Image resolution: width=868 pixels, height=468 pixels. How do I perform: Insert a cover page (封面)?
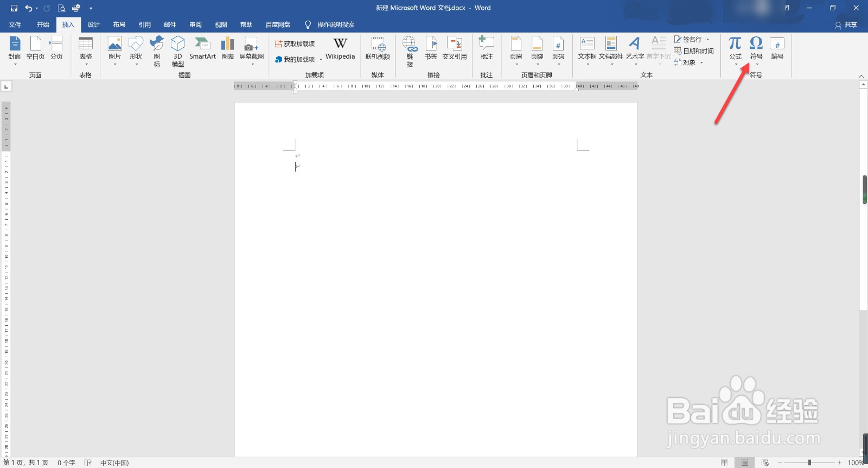[x=15, y=51]
